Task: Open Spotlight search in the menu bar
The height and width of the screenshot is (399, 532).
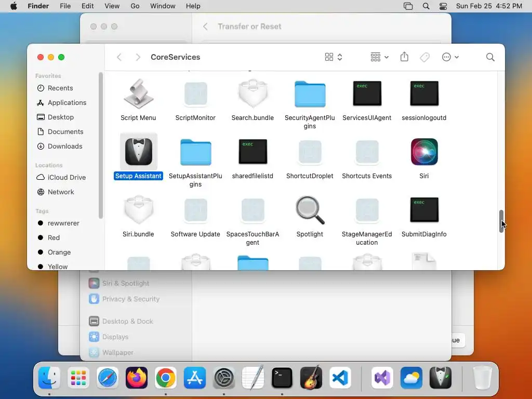Action: pos(426,6)
